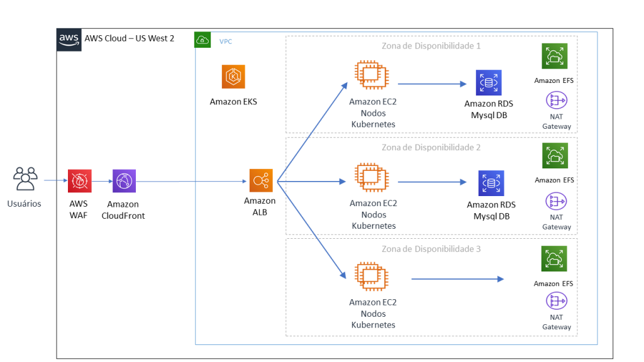644x362 pixels.
Task: Click the 'Amazon CloudFront' label
Action: [123, 210]
